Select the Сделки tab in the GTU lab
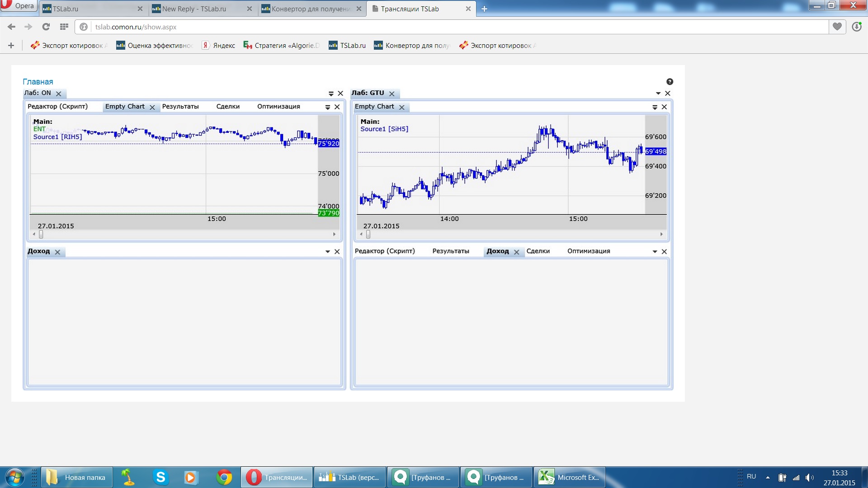Screen dimensions: 868x488 click(x=538, y=251)
